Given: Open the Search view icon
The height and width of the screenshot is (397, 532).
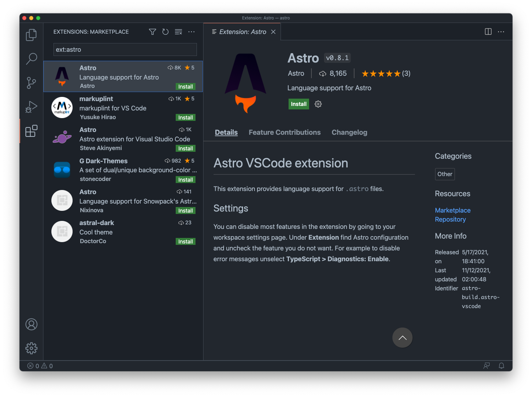Looking at the screenshot, I should (x=31, y=59).
